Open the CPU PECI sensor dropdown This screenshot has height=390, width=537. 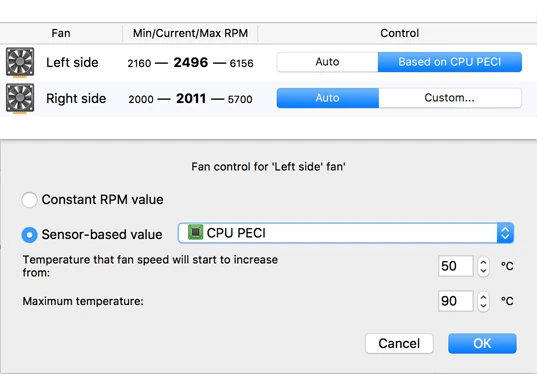tap(346, 233)
